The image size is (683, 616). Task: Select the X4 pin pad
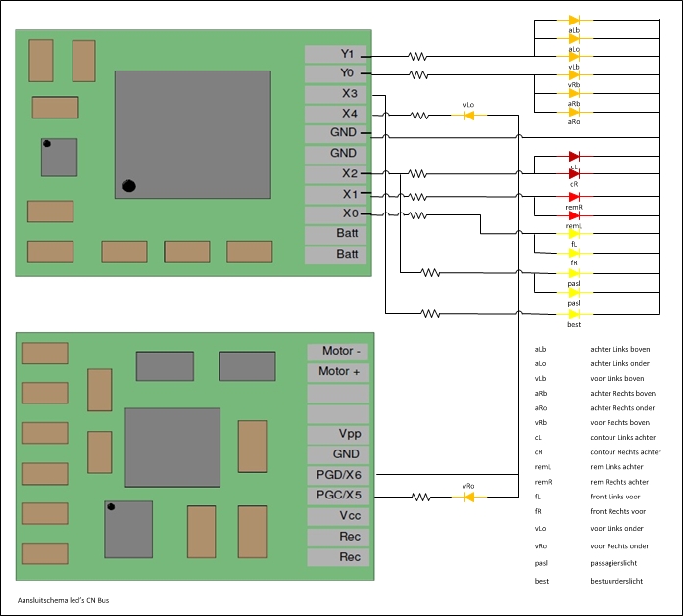click(x=336, y=114)
